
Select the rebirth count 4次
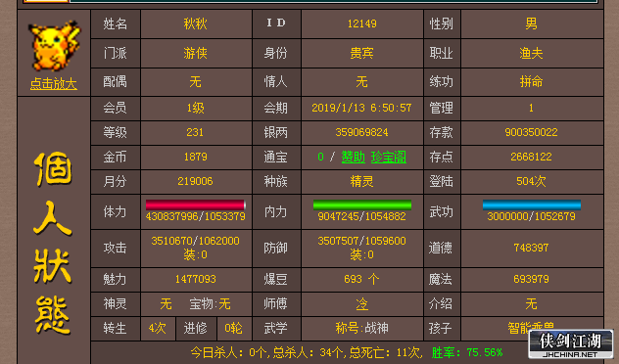158,328
